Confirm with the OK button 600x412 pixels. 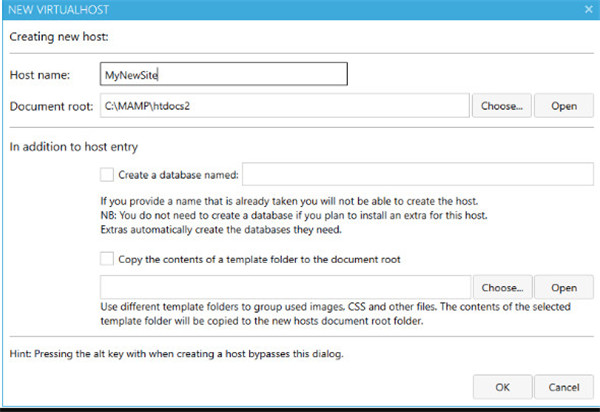502,386
